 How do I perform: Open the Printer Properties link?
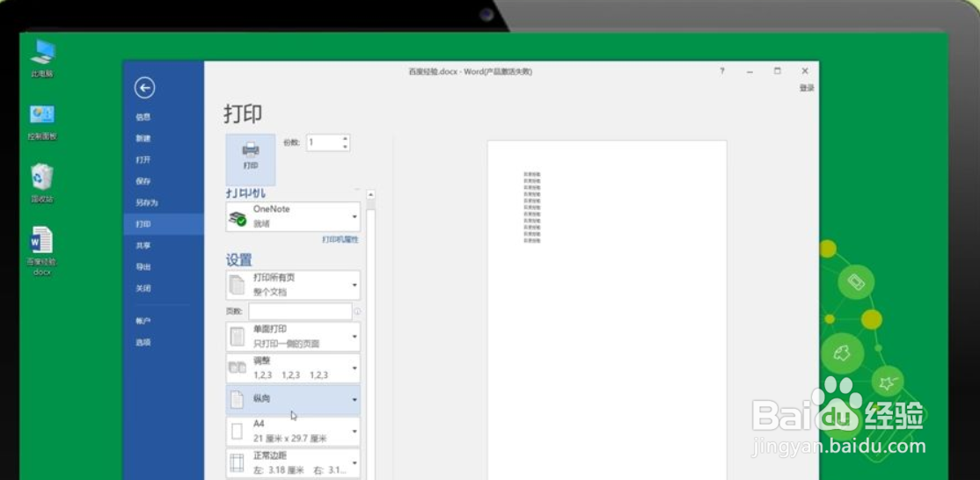340,240
